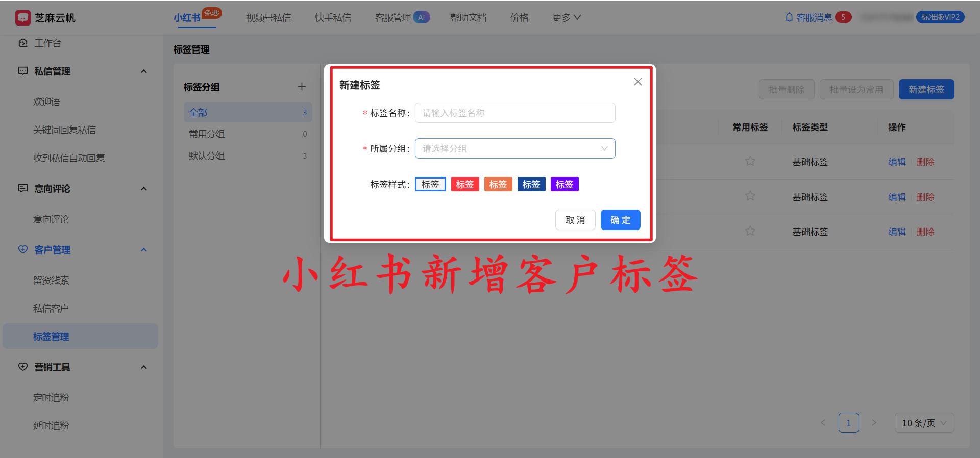Click 编辑 in the third tag row
980x458 pixels.
point(897,232)
